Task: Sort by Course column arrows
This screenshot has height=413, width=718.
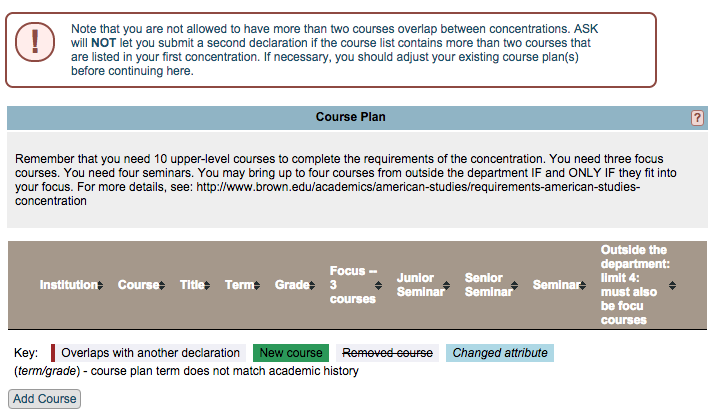Action: click(x=162, y=285)
